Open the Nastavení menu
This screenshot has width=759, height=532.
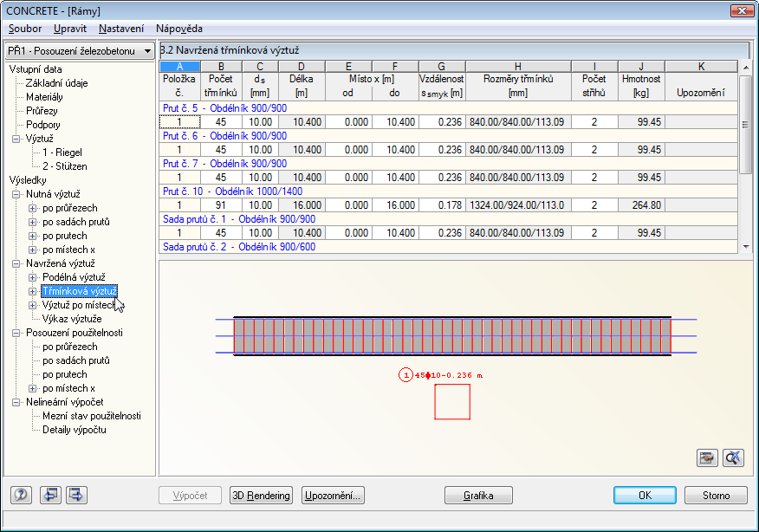click(x=121, y=29)
